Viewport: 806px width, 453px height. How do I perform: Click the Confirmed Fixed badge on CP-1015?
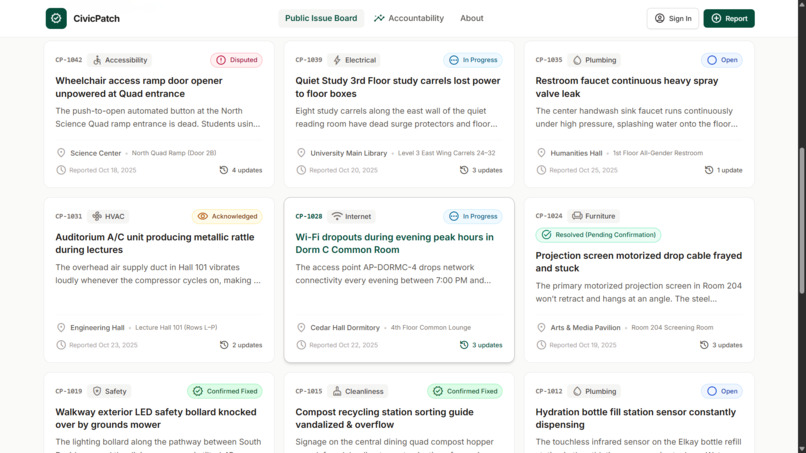tap(465, 391)
